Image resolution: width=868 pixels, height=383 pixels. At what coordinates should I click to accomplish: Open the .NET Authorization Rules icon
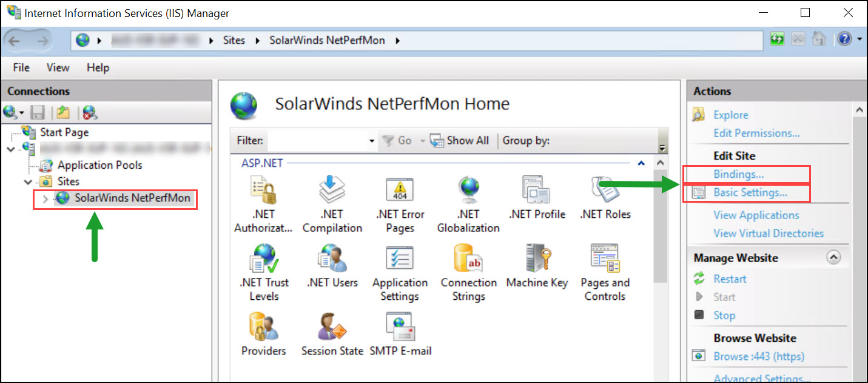263,191
